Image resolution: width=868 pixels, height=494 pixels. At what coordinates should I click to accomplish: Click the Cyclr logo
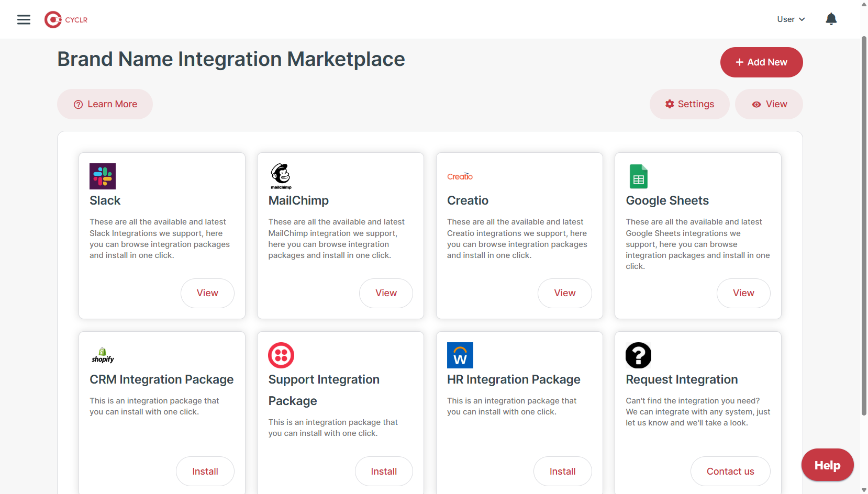tap(66, 19)
